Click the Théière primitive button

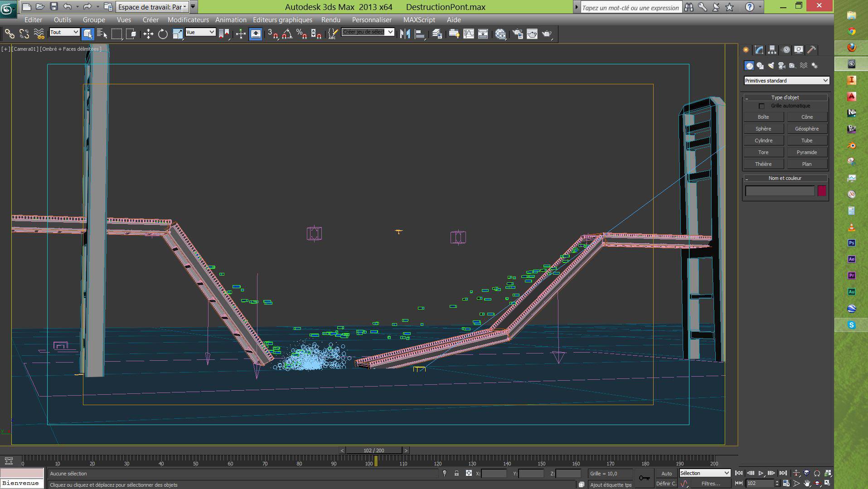(x=763, y=164)
